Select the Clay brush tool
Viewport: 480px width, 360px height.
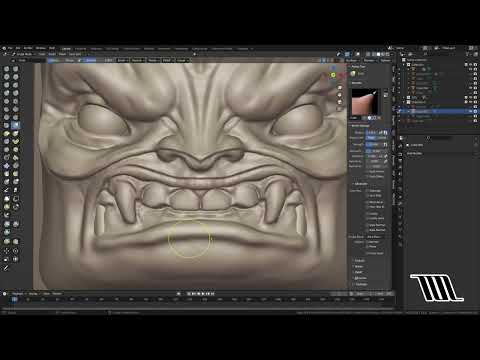point(6,77)
